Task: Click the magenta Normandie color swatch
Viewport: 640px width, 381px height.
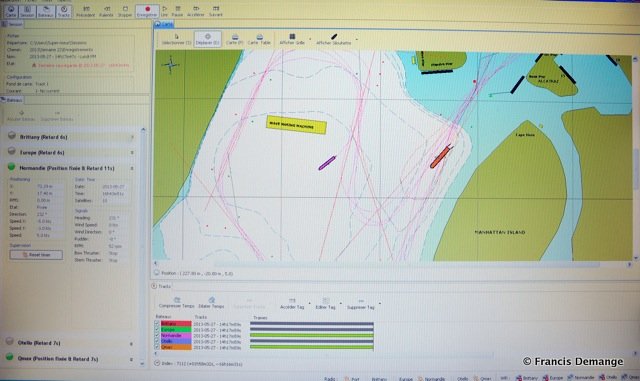Action: [x=176, y=336]
